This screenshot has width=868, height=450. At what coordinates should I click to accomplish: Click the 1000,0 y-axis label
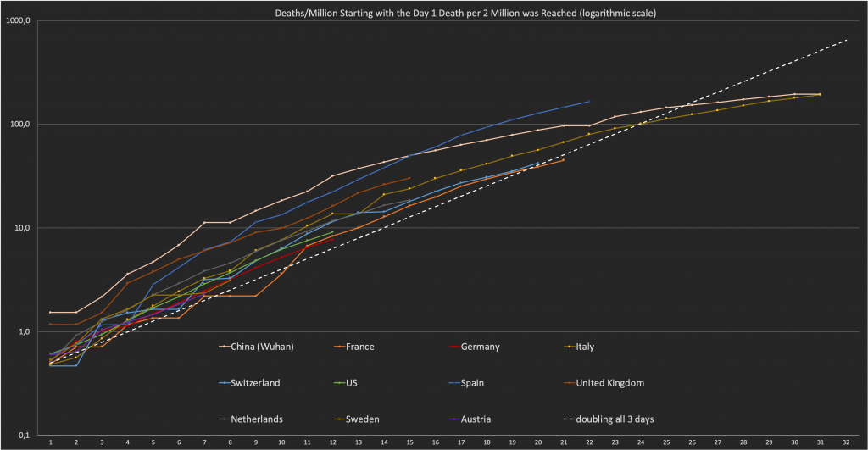[x=19, y=20]
